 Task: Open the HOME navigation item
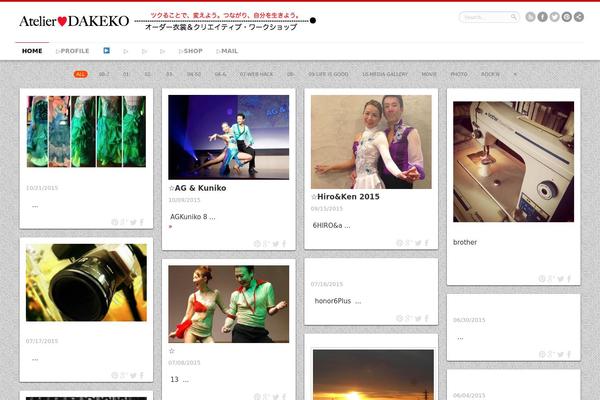(x=32, y=51)
